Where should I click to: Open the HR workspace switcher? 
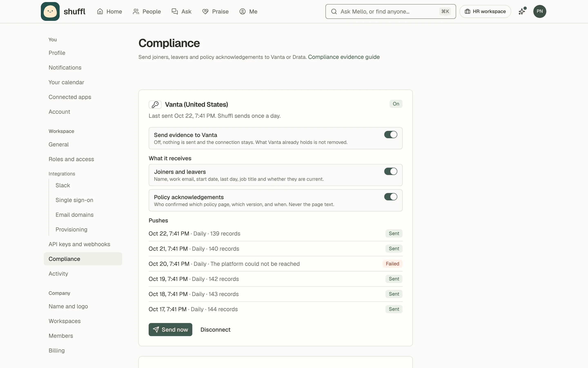pos(485,11)
